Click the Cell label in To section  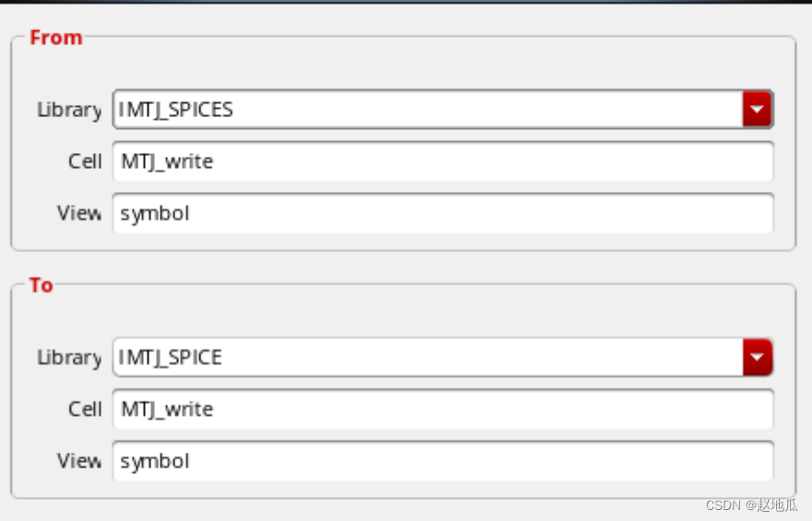click(85, 409)
